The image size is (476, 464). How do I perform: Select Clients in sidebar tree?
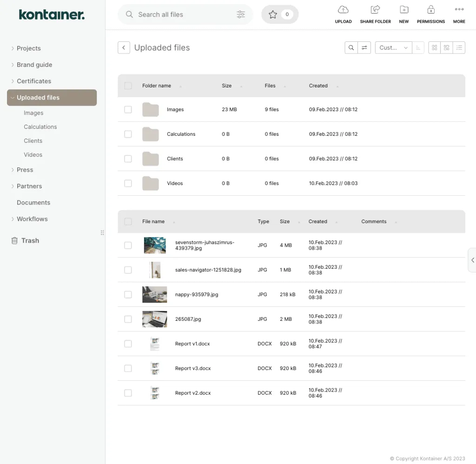pyautogui.click(x=33, y=140)
